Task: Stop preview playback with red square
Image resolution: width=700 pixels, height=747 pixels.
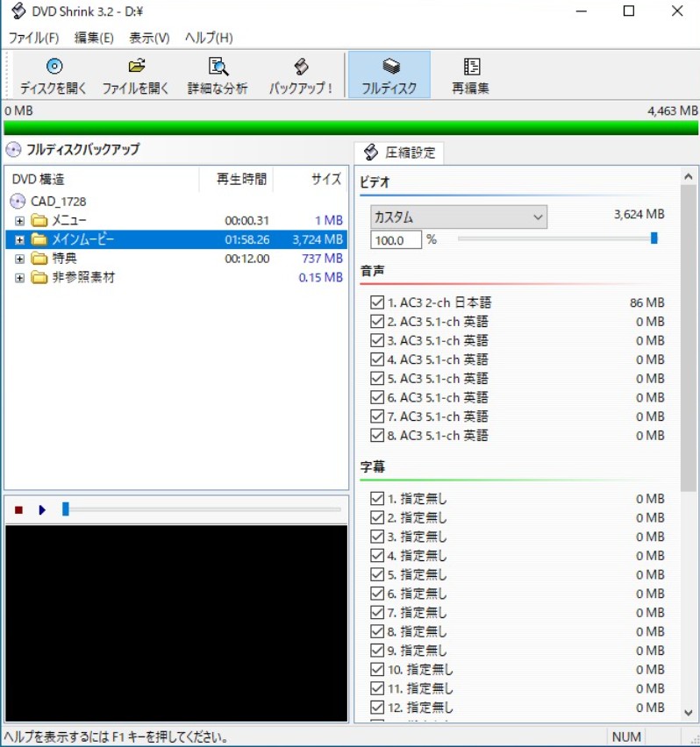Action: click(19, 510)
